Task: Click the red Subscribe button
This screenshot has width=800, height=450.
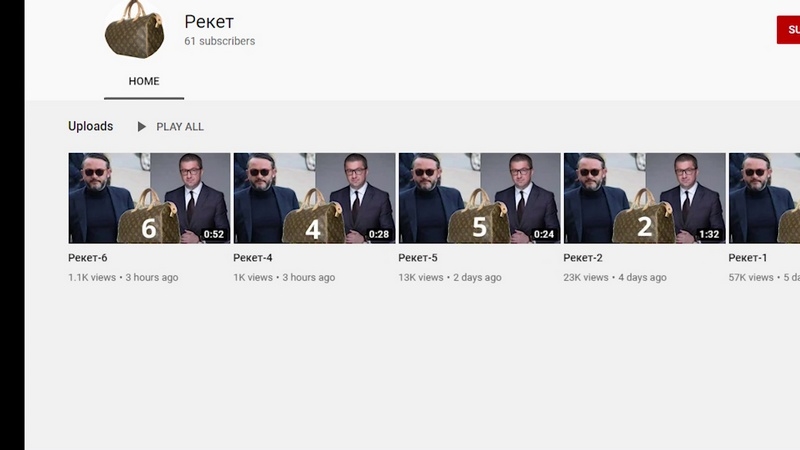Action: 788,30
